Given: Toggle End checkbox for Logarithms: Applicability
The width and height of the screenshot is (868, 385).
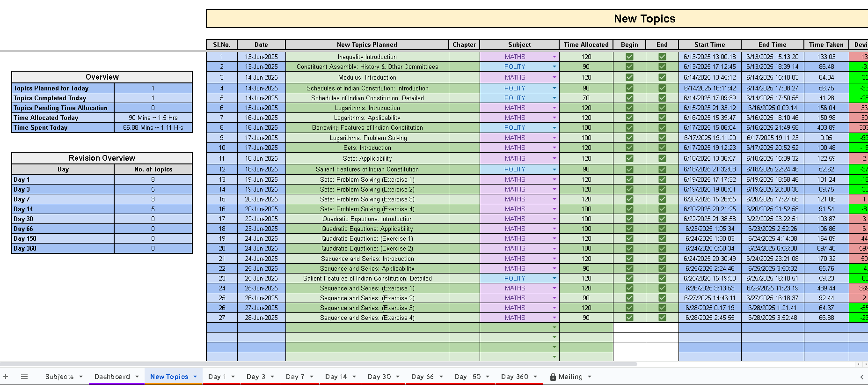Looking at the screenshot, I should pyautogui.click(x=662, y=118).
